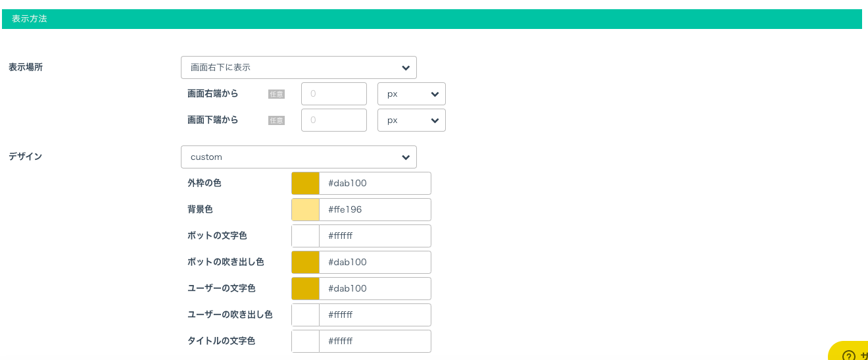Select the ボットの吹き出し色 color swatch
This screenshot has height=360, width=868.
click(305, 262)
